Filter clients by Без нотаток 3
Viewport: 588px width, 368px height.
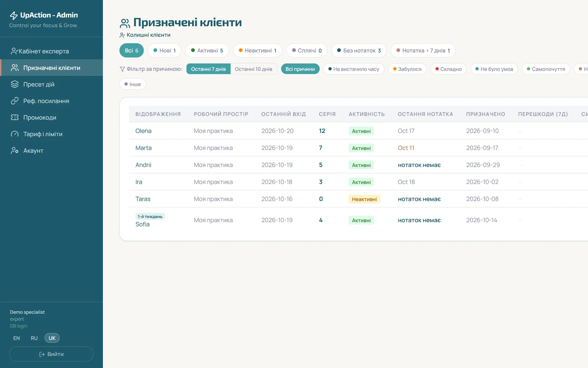tap(359, 50)
